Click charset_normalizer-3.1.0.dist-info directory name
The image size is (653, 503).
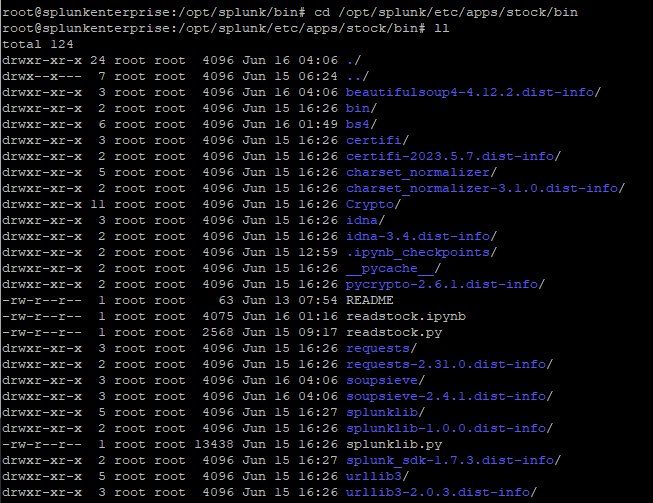(485, 189)
